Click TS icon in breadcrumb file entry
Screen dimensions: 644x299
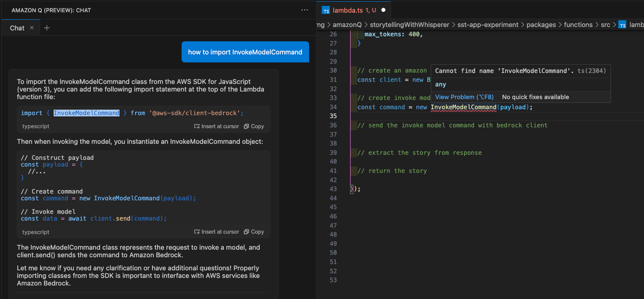tap(622, 25)
